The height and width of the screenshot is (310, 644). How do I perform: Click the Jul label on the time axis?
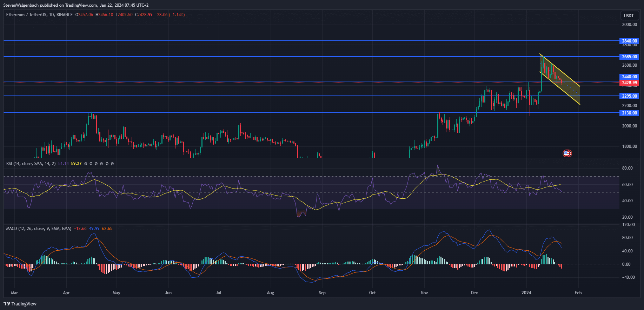pos(219,293)
